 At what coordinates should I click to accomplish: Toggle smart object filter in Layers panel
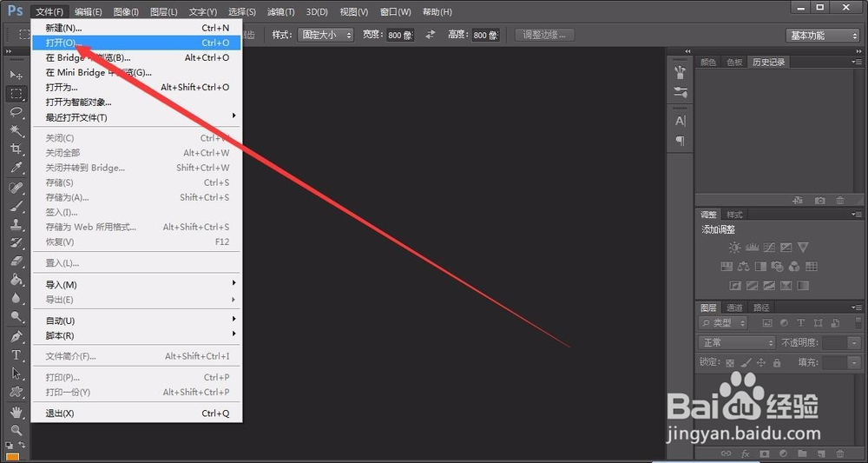835,323
